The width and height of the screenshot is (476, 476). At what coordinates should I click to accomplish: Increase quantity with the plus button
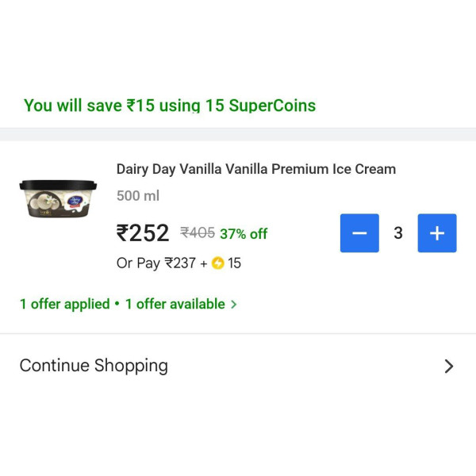tap(437, 233)
